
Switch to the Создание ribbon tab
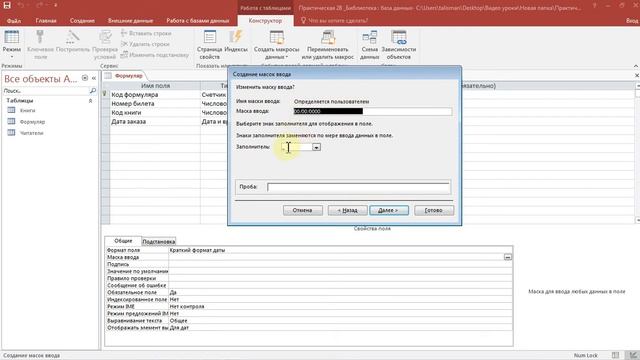coord(82,20)
